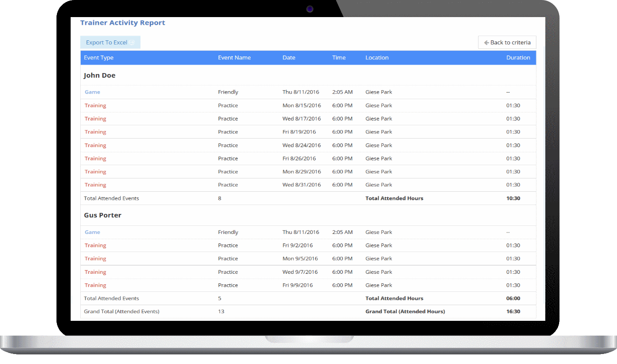Click the Event Type column header

pyautogui.click(x=99, y=57)
